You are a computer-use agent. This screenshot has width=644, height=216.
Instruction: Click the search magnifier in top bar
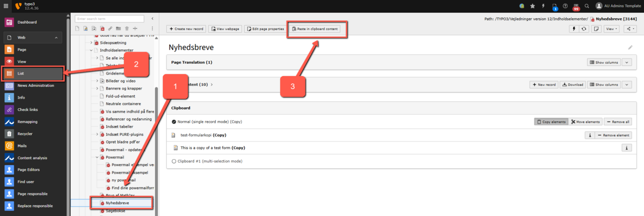tap(587, 6)
